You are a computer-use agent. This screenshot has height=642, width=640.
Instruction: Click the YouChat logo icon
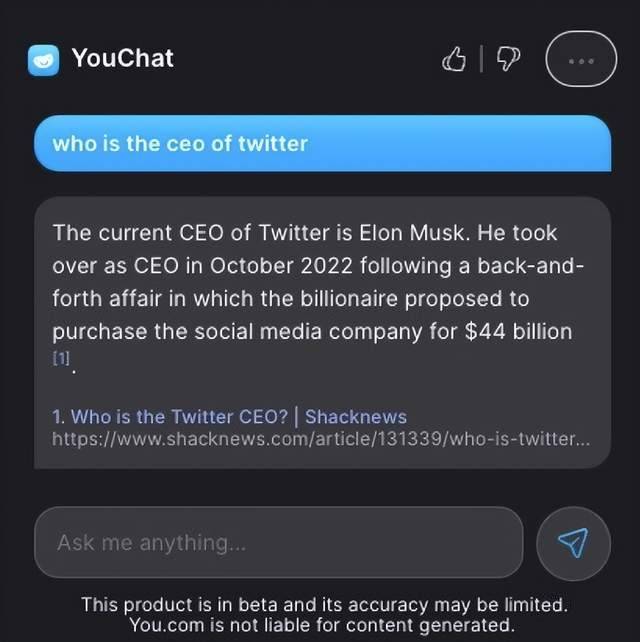(44, 60)
